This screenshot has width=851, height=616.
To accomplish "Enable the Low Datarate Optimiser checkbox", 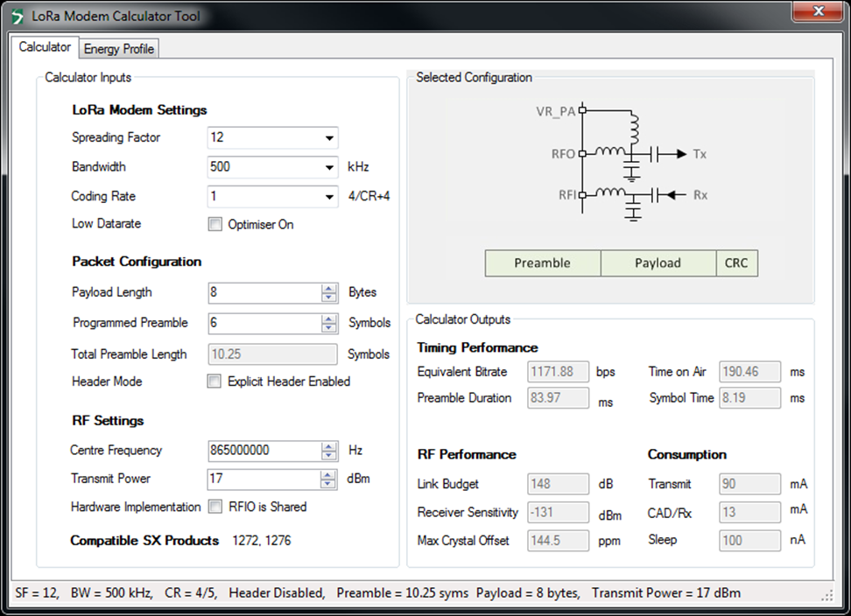I will click(x=215, y=224).
